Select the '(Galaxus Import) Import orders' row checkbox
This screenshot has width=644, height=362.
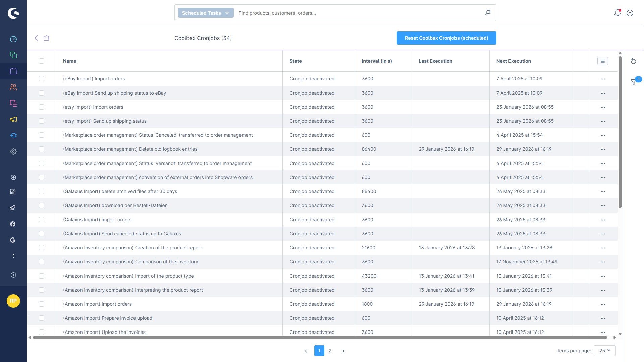(x=42, y=220)
